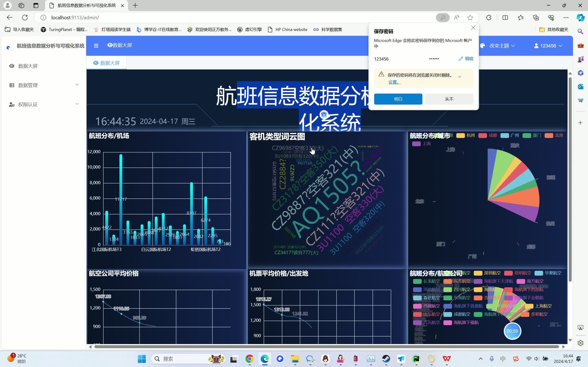
Task: Open Copilot from the browser toolbar
Action: pyautogui.click(x=580, y=17)
